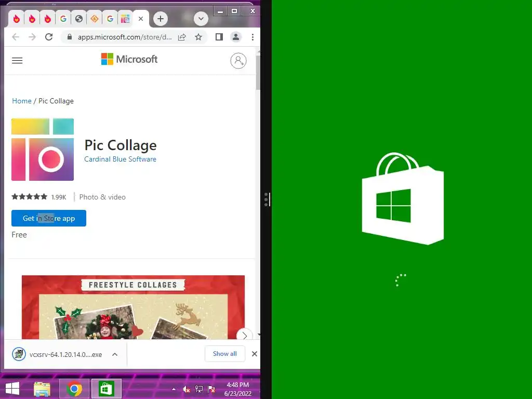Expand options for the vcxsrv download
Viewport: 532px width, 399px height.
(115, 354)
